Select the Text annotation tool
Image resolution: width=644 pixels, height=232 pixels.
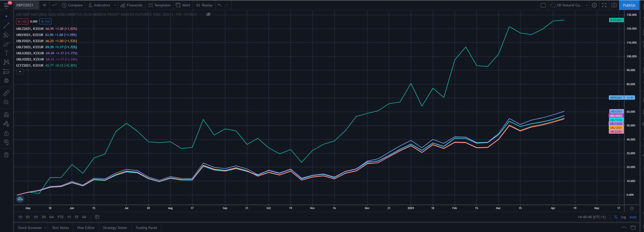click(x=6, y=53)
